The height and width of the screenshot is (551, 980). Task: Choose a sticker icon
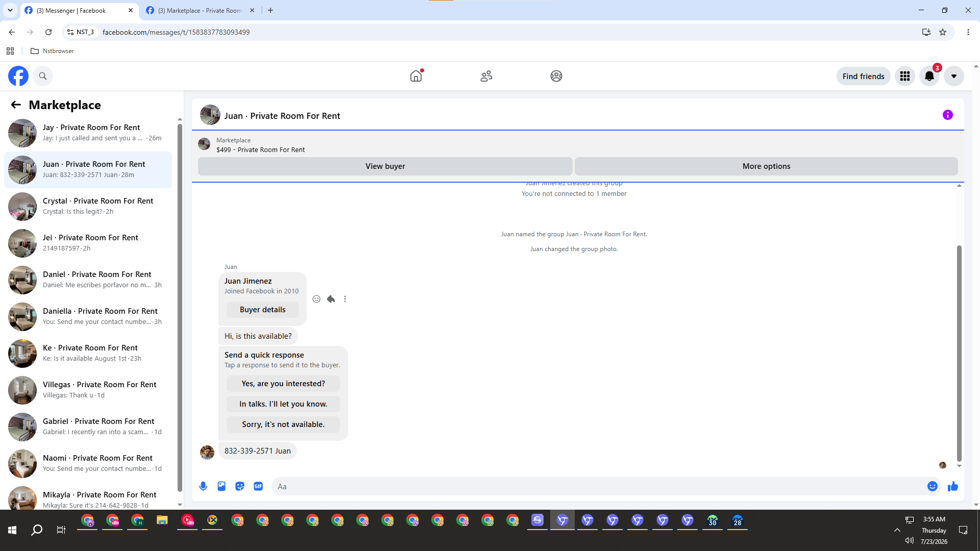[x=240, y=486]
